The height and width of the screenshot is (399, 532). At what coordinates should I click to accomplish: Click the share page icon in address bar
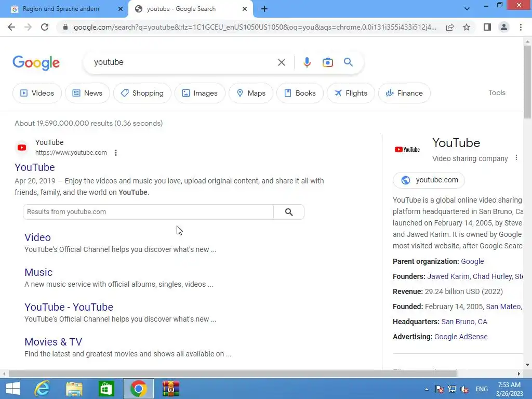click(450, 27)
